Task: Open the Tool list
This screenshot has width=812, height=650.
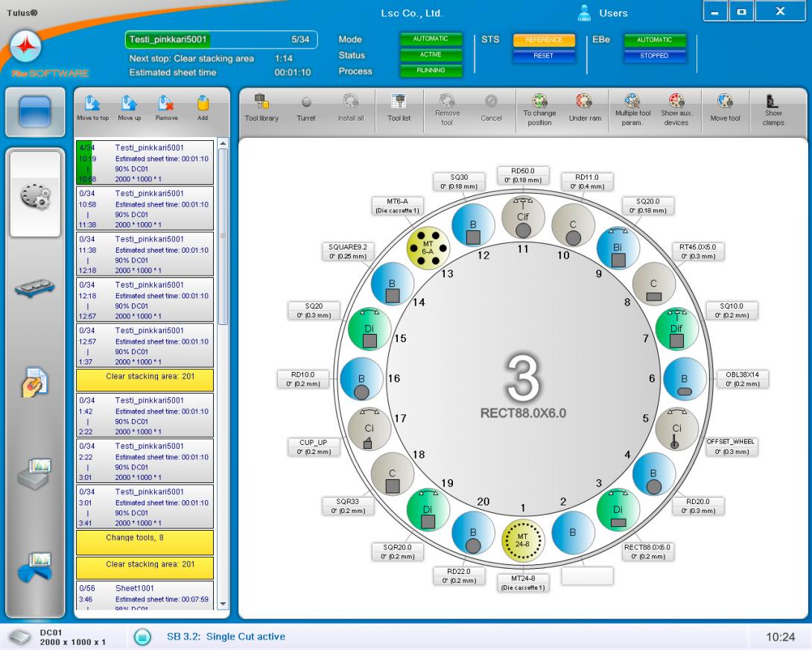Action: [399, 107]
